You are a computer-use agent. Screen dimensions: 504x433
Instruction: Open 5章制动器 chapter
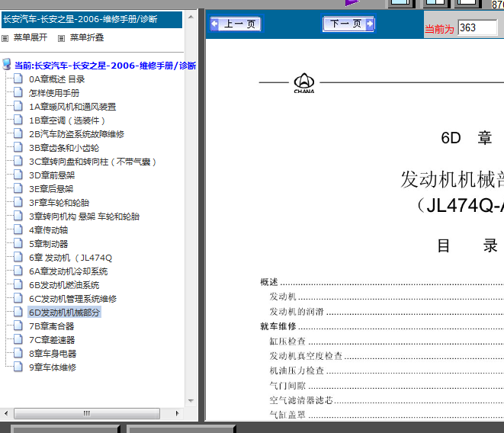(49, 244)
